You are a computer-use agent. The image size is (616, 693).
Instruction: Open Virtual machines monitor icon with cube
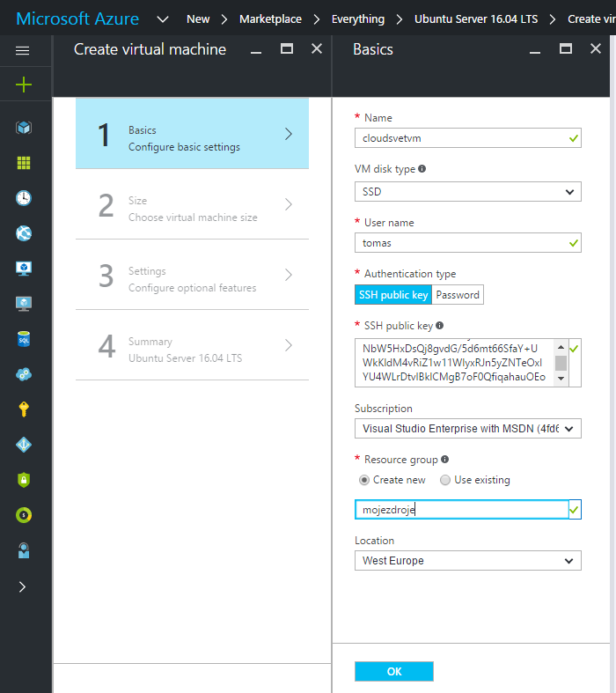(24, 269)
